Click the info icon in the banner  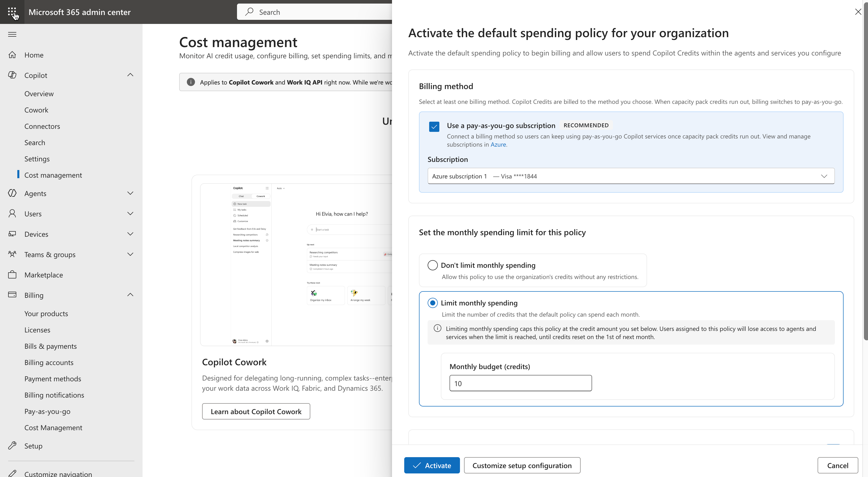tap(191, 82)
